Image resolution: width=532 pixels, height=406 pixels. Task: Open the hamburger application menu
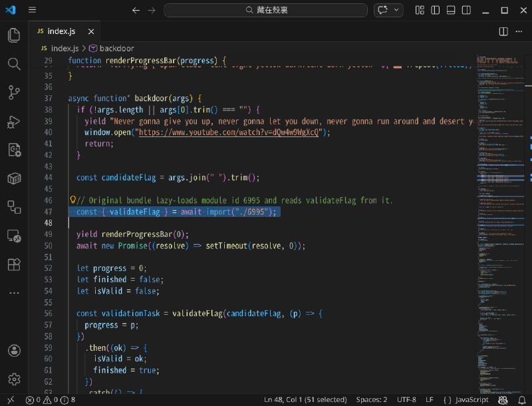click(x=32, y=10)
